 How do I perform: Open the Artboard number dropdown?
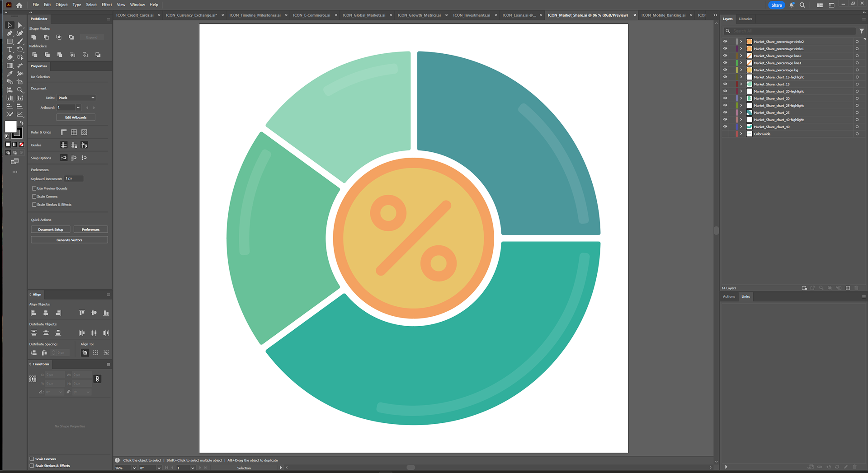click(x=78, y=108)
